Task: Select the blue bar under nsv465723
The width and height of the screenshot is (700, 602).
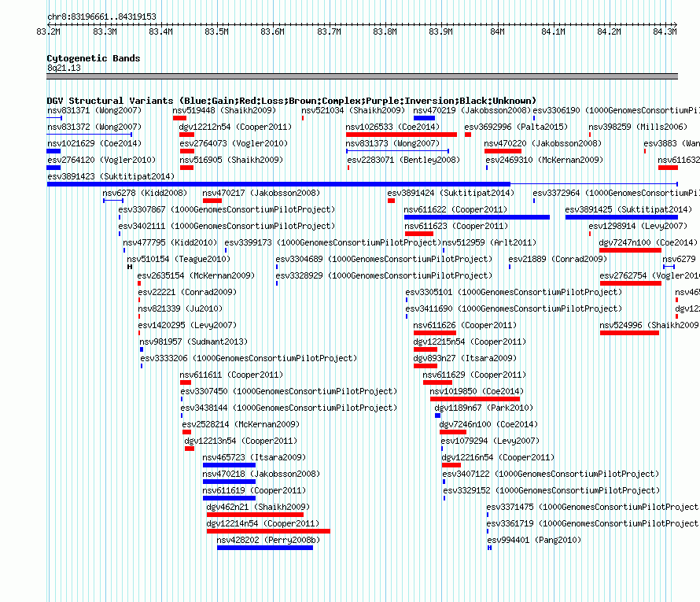Action: tap(229, 465)
